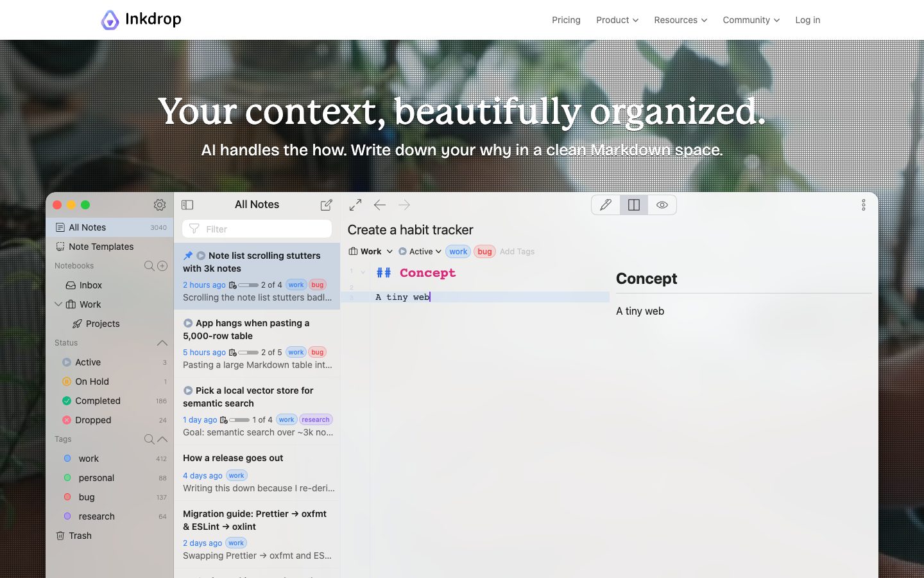The width and height of the screenshot is (924, 578).
Task: Click Add Tags field in editor
Action: [x=517, y=252]
